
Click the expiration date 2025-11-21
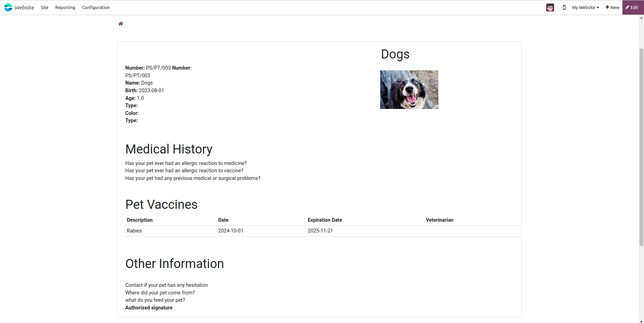(x=320, y=231)
